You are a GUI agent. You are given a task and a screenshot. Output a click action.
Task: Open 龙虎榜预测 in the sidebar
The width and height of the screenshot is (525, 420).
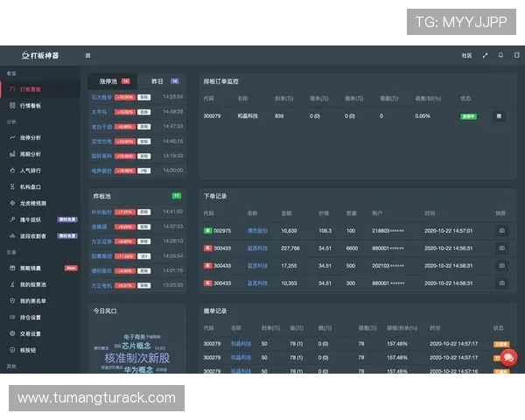(33, 203)
